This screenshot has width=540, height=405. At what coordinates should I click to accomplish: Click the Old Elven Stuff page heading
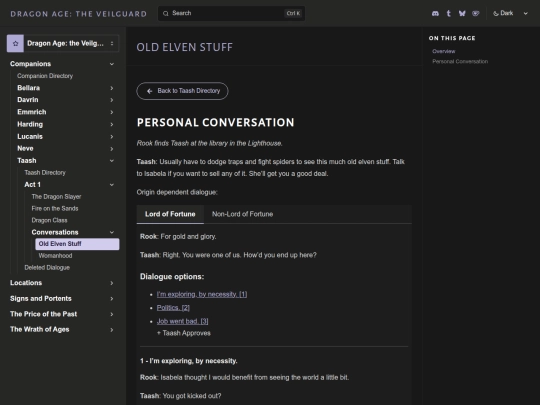coord(185,47)
